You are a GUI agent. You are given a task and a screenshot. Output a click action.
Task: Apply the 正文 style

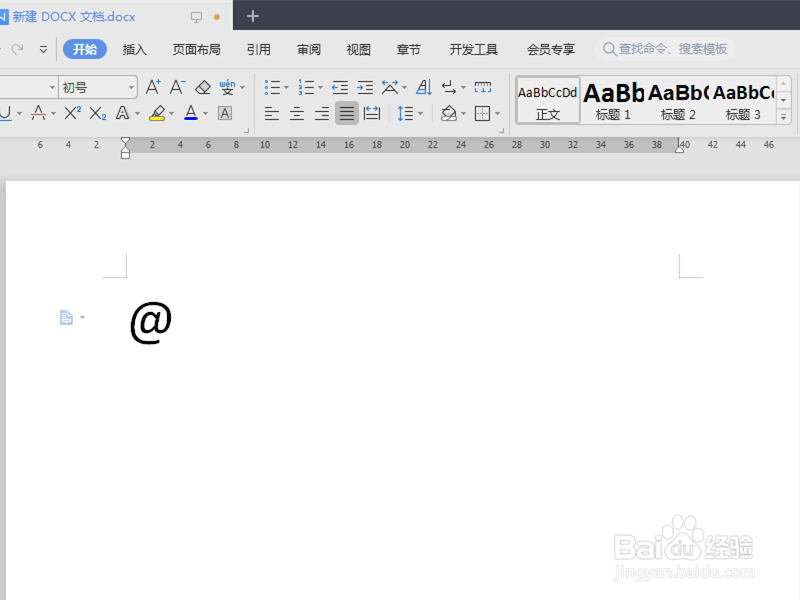pyautogui.click(x=548, y=101)
